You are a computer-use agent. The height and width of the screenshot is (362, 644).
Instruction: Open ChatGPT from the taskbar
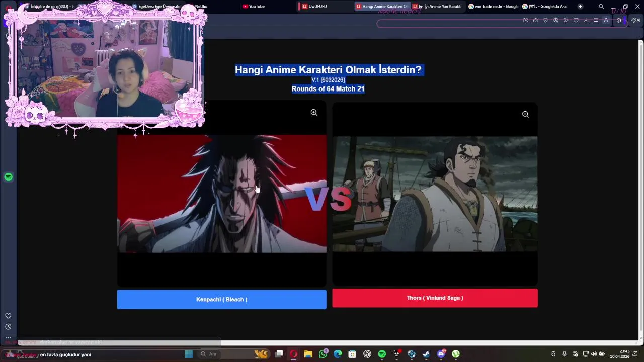coord(367,354)
